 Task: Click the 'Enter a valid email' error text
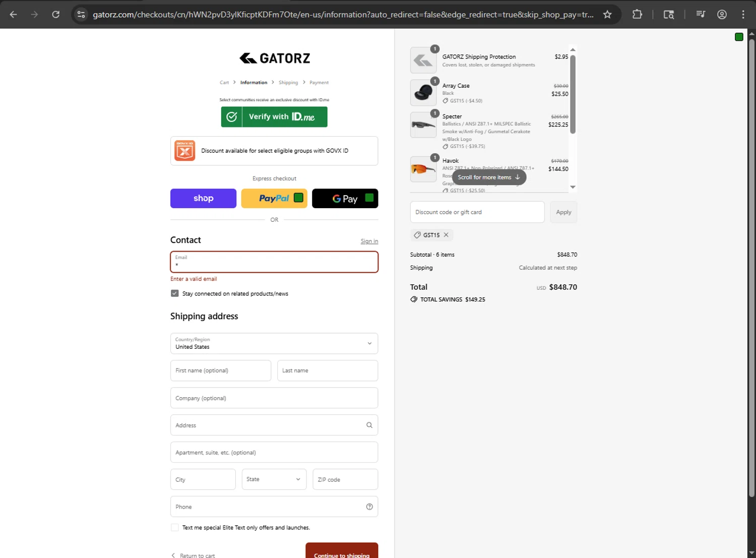coord(194,279)
